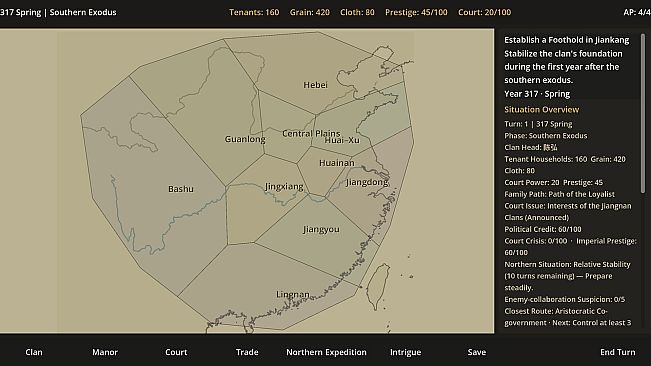Viewport: 651px width, 366px height.
Task: Select the Hebei region on map
Action: [x=315, y=85]
